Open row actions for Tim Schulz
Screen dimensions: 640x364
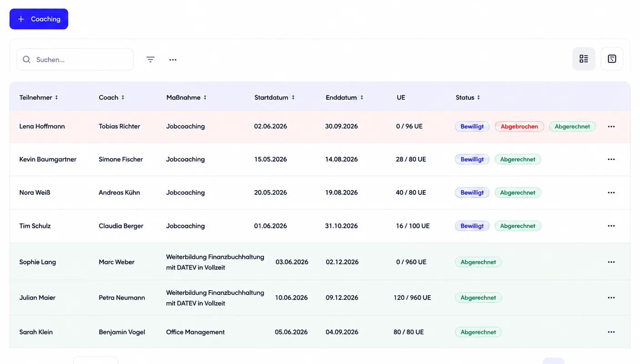[x=611, y=226]
